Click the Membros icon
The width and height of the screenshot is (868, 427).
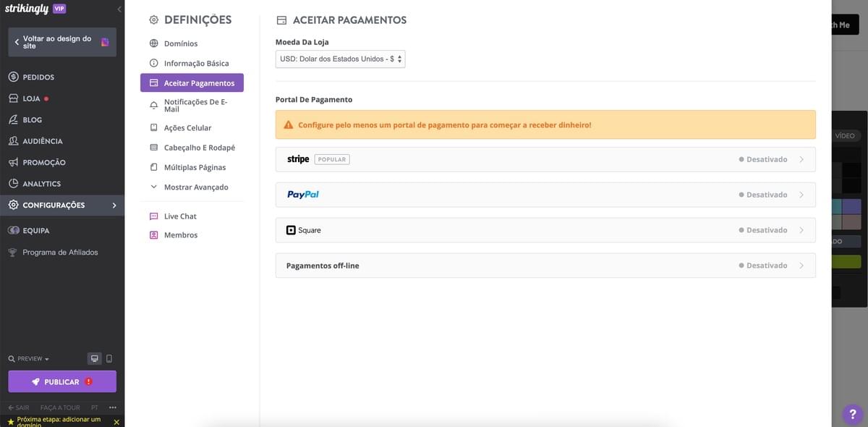coord(153,235)
